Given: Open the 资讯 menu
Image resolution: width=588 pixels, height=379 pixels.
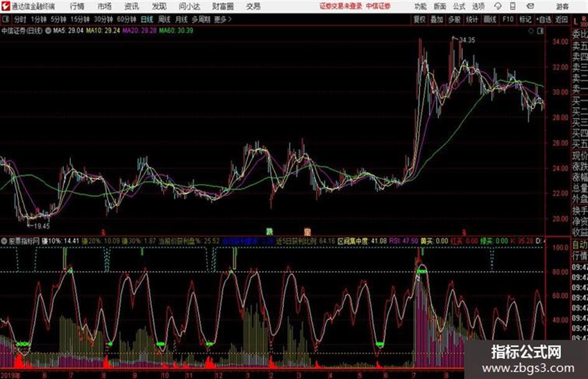Looking at the screenshot, I should pyautogui.click(x=131, y=6).
